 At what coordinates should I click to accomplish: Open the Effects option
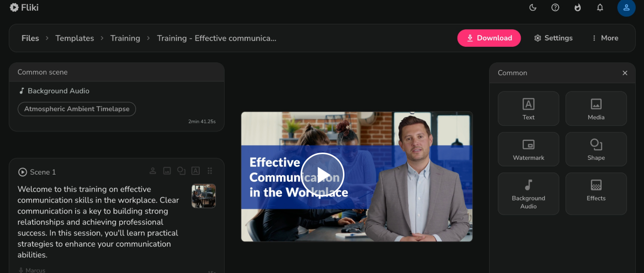596,194
